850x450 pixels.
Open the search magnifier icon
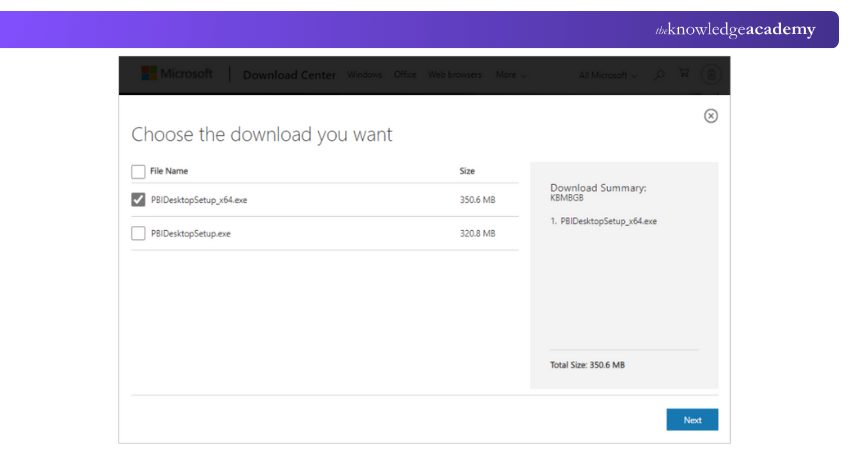659,75
